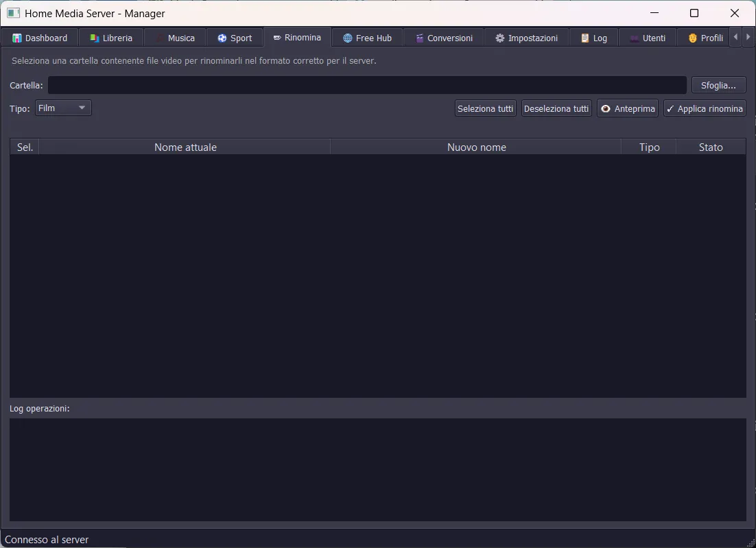Close the Home Media Server window
This screenshot has height=548, width=756.
tap(734, 13)
